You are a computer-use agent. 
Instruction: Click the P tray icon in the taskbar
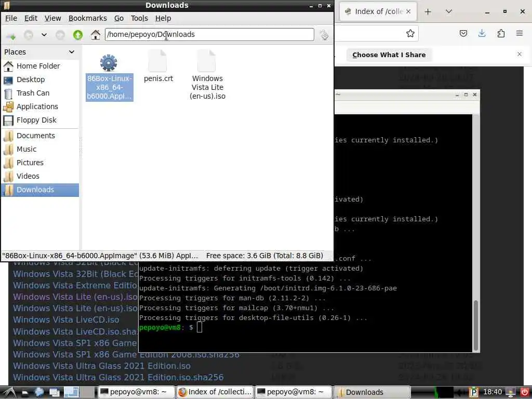tap(474, 392)
